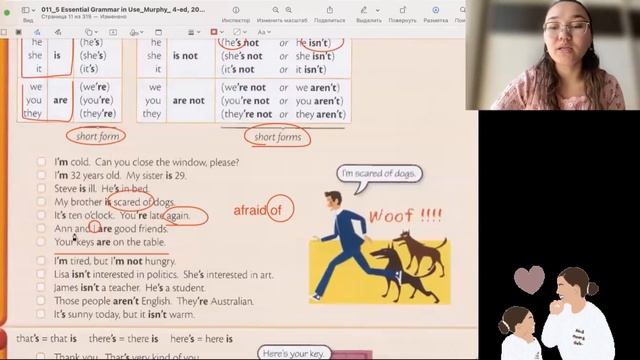The image size is (640, 360).
Task: Tick checkbox beside "Those people aren't English"
Action: point(41,301)
